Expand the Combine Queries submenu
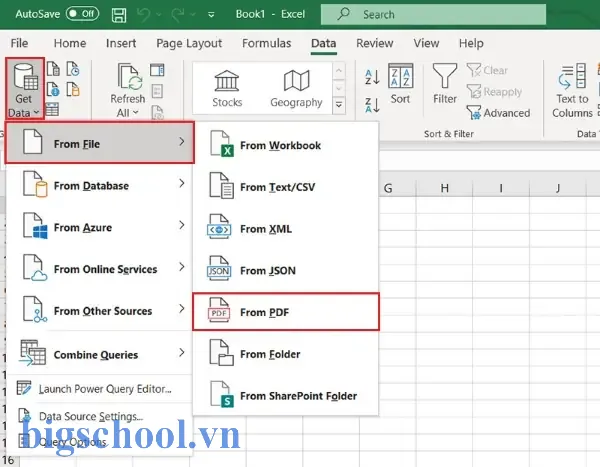This screenshot has width=600, height=467. click(99, 354)
